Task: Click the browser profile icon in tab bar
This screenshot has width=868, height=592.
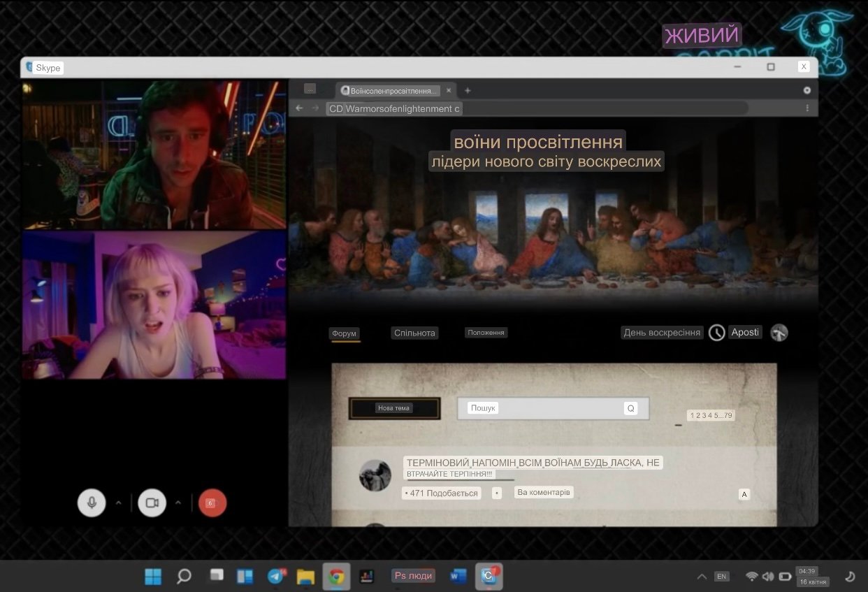Action: [x=807, y=90]
